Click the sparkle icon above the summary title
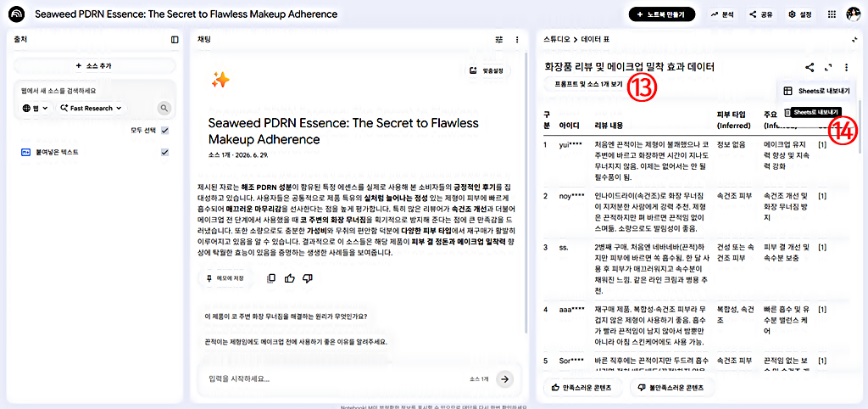Image resolution: width=868 pixels, height=409 pixels. pyautogui.click(x=220, y=80)
